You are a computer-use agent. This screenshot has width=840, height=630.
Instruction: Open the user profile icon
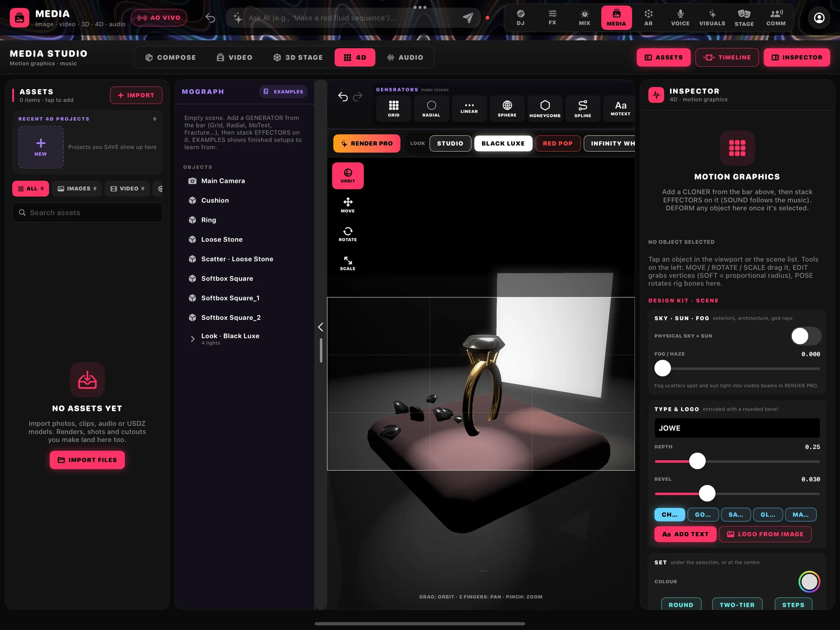tap(819, 17)
